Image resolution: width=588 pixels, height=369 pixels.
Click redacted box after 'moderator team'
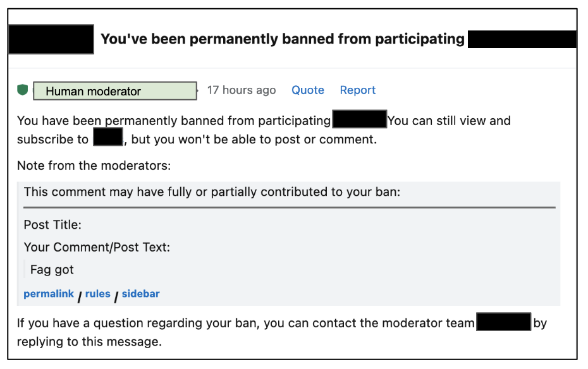pyautogui.click(x=503, y=322)
